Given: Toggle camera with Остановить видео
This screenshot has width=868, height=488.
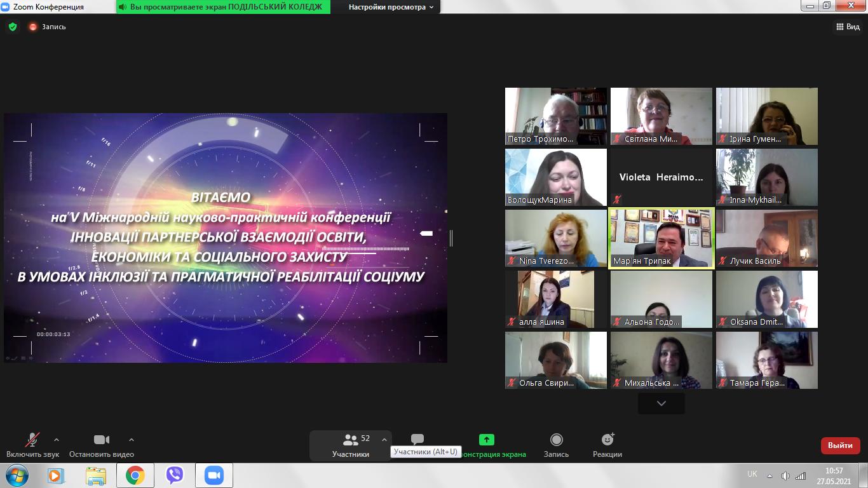Looking at the screenshot, I should click(102, 440).
